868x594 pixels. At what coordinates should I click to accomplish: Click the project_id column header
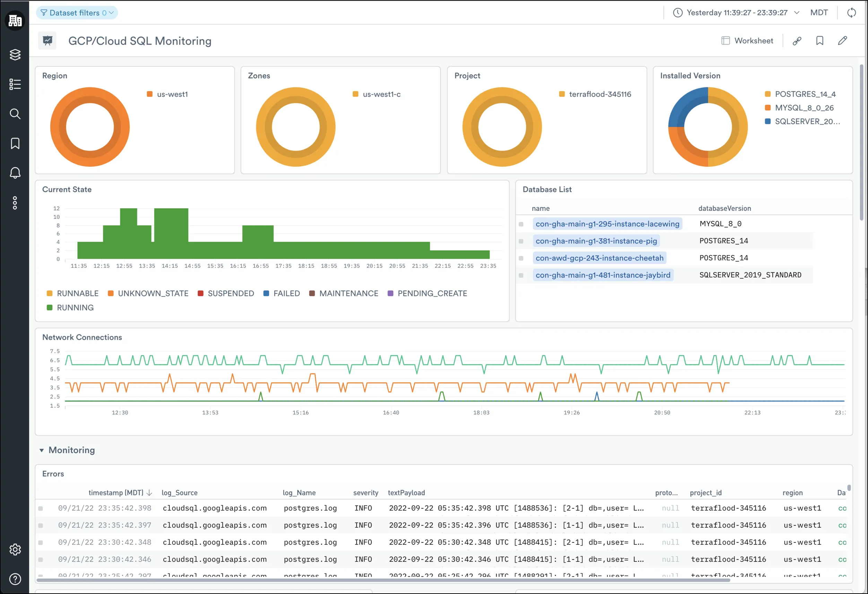coord(706,493)
